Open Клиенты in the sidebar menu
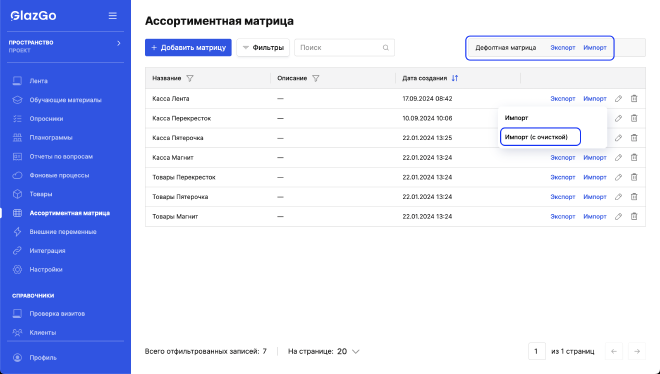This screenshot has height=374, width=660. coord(43,332)
